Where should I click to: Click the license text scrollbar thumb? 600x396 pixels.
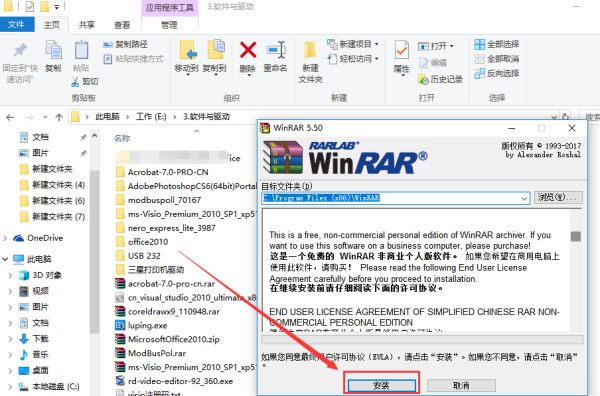(x=576, y=236)
